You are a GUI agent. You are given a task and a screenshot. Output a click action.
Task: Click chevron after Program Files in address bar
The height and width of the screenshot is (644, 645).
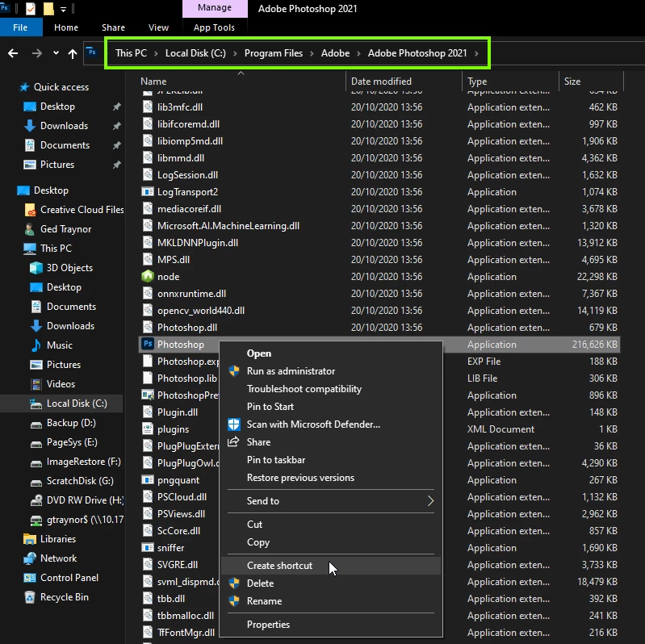312,53
